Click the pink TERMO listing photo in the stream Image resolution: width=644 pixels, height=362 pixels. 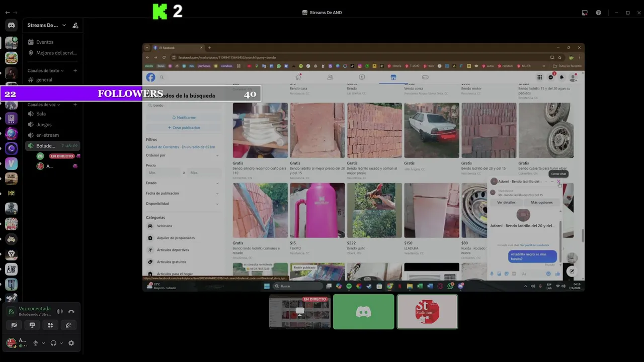tap(317, 210)
